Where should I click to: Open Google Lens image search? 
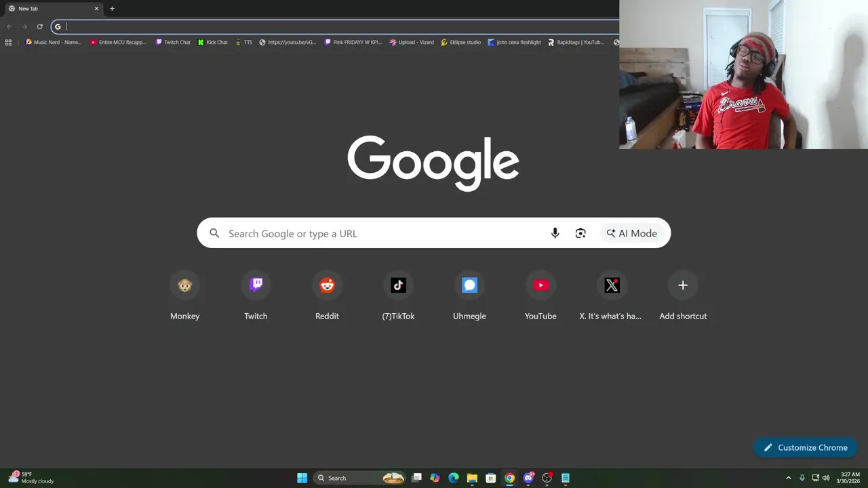click(580, 233)
